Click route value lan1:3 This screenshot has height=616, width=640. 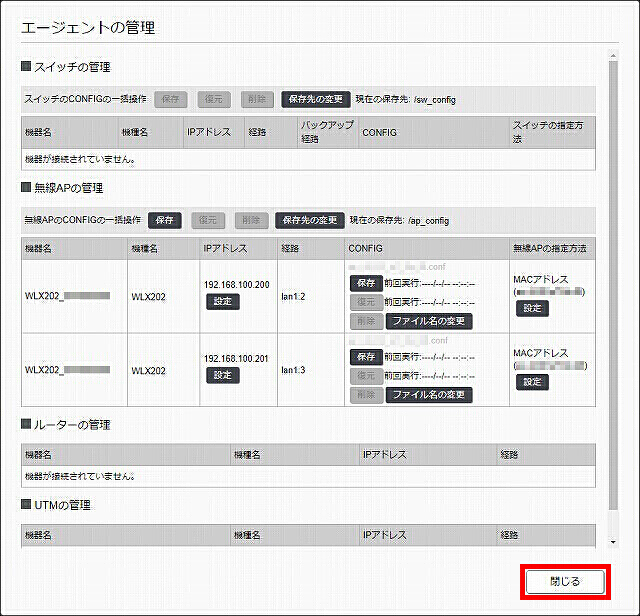pos(293,370)
